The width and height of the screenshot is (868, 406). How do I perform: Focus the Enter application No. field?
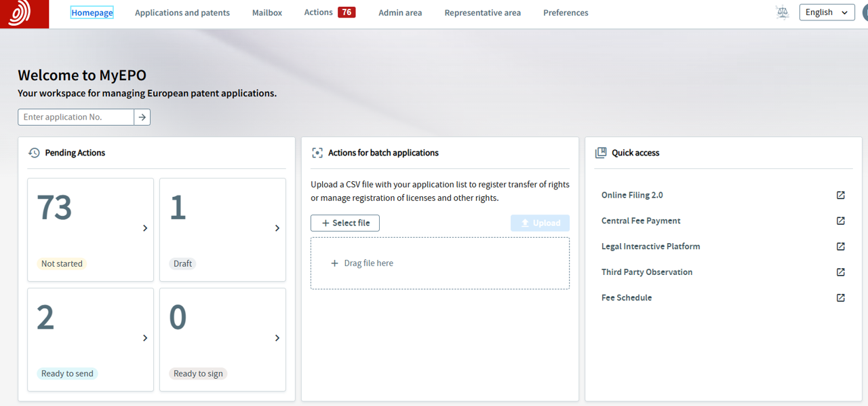[x=76, y=117]
